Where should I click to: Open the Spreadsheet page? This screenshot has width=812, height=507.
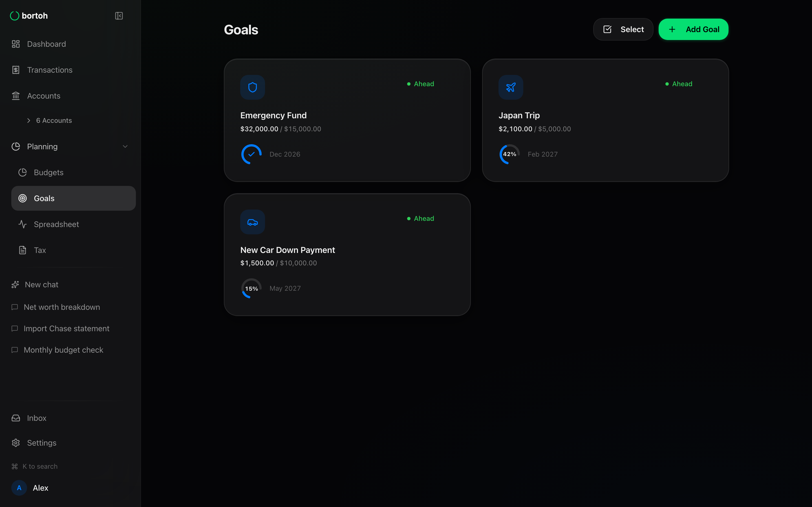pos(56,224)
